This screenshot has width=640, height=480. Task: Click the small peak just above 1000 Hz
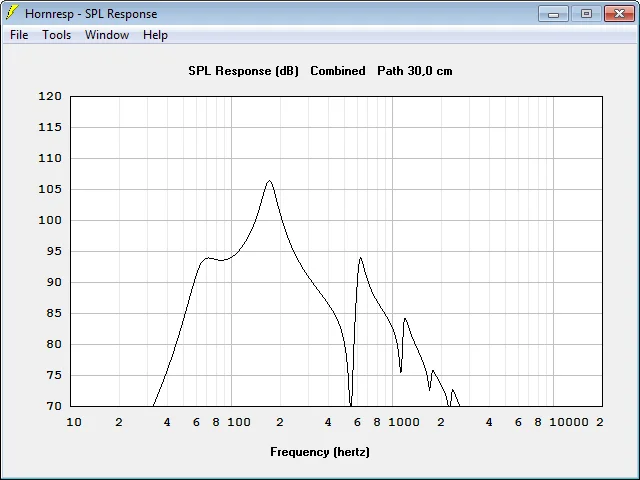tap(404, 319)
